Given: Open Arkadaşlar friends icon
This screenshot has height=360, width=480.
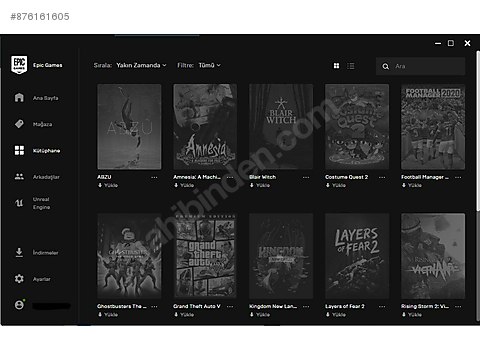Looking at the screenshot, I should click(19, 177).
